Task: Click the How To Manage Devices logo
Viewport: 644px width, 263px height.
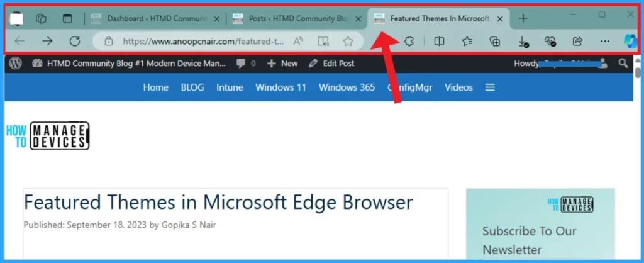Action: click(48, 136)
